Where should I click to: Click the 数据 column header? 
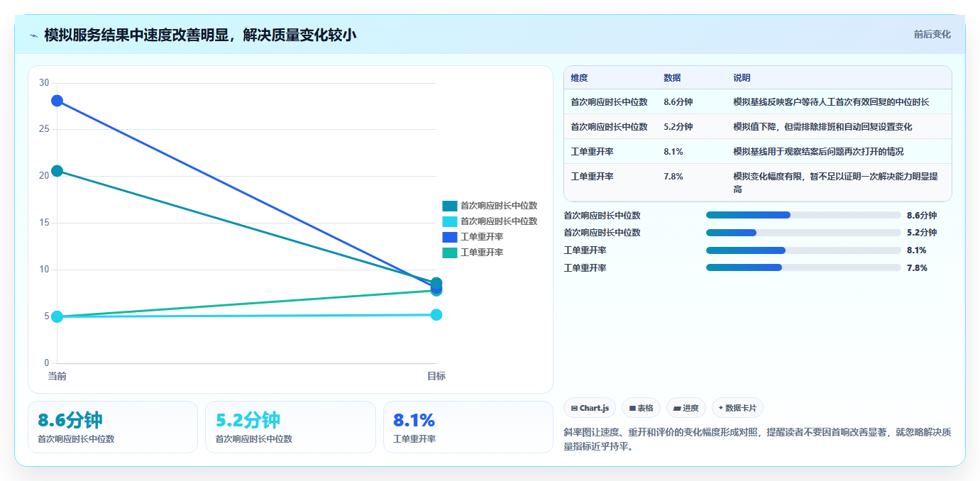pos(672,78)
